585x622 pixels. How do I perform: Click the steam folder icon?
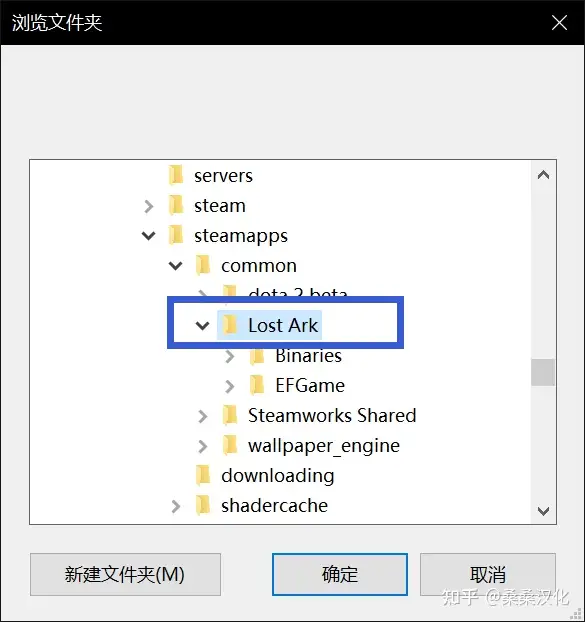[x=176, y=205]
